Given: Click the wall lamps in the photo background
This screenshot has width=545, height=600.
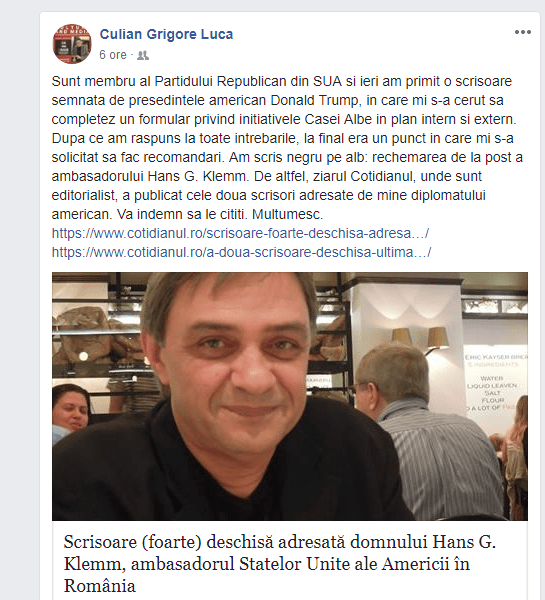Looking at the screenshot, I should [420, 339].
